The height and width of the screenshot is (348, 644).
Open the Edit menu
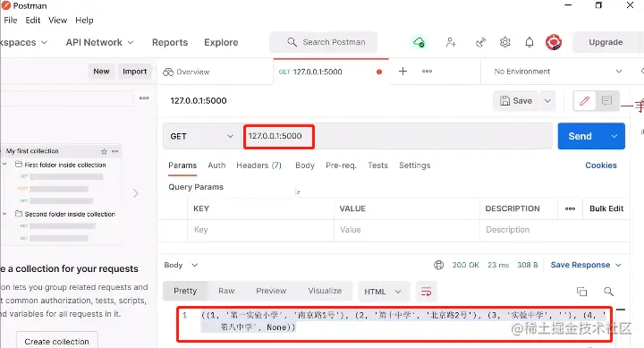tap(33, 21)
